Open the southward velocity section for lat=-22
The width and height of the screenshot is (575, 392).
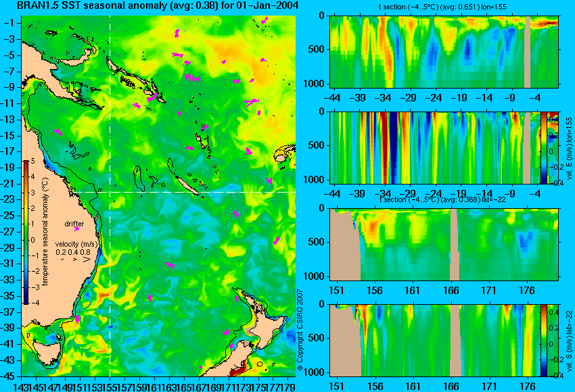tap(435, 341)
